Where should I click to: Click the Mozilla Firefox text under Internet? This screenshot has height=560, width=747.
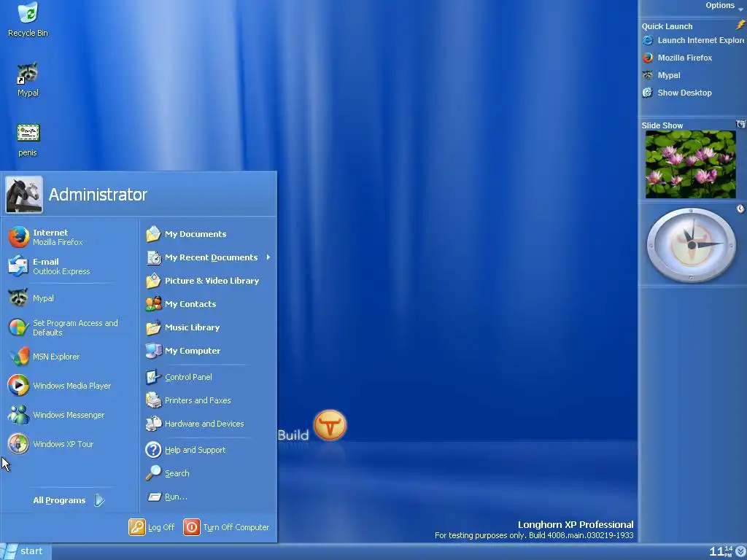tap(58, 242)
